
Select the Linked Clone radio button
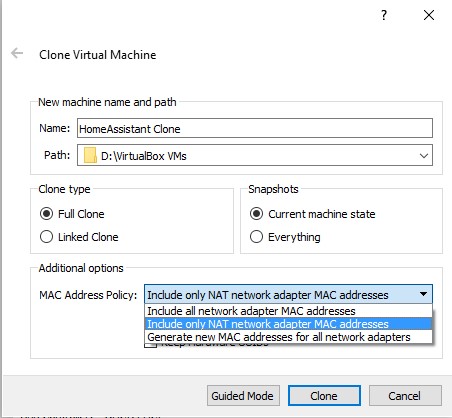(46, 237)
